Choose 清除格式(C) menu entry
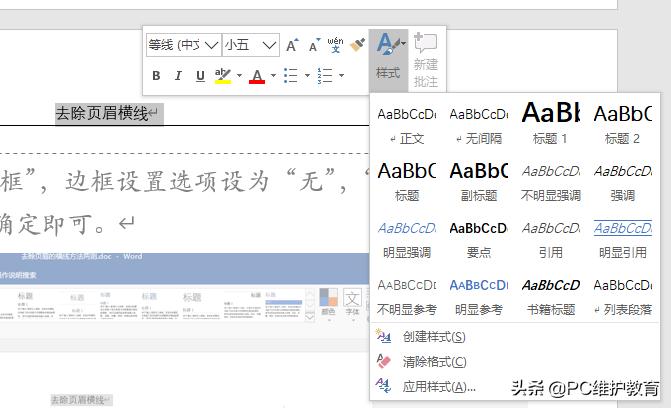This screenshot has width=671, height=408. click(x=515, y=362)
